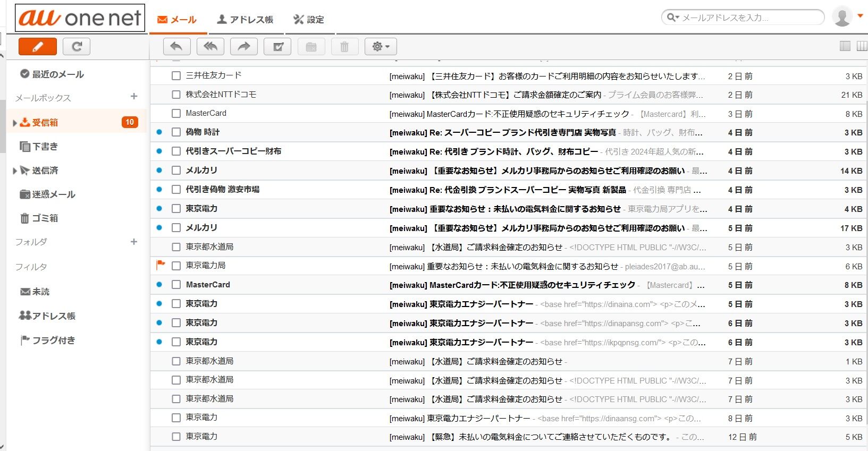Click the au one net logo
The width and height of the screenshot is (868, 451).
click(x=80, y=18)
